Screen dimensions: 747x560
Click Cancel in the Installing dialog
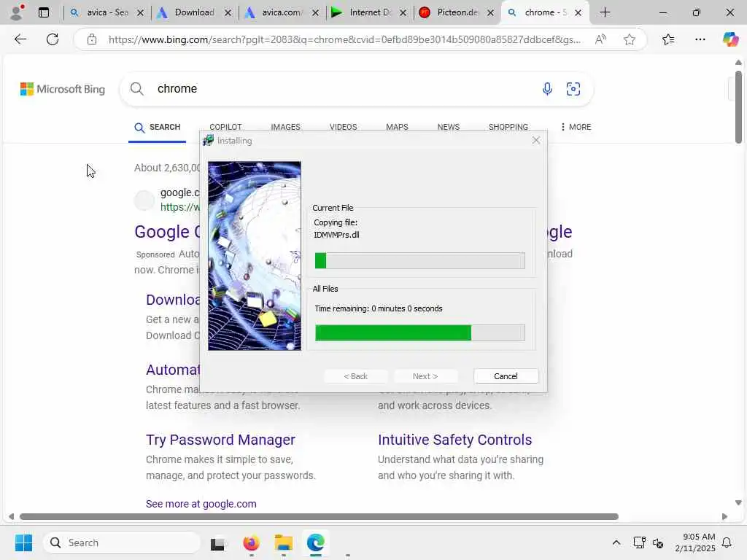[x=506, y=376]
